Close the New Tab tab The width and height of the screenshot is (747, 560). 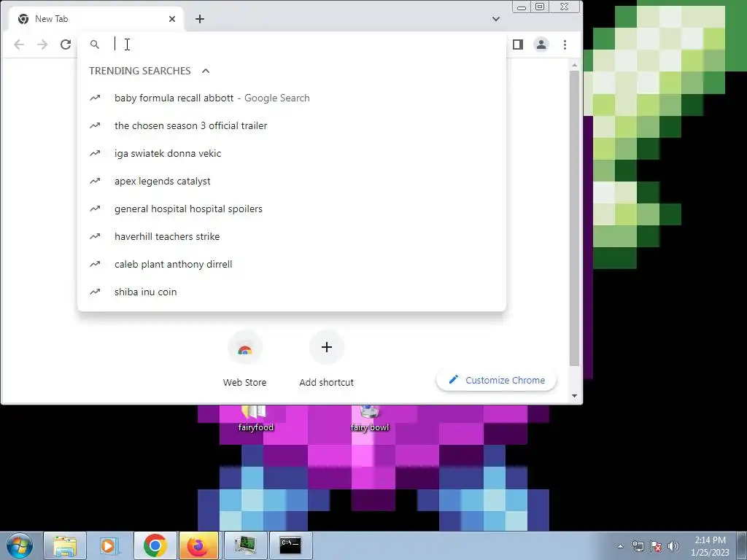(x=172, y=19)
